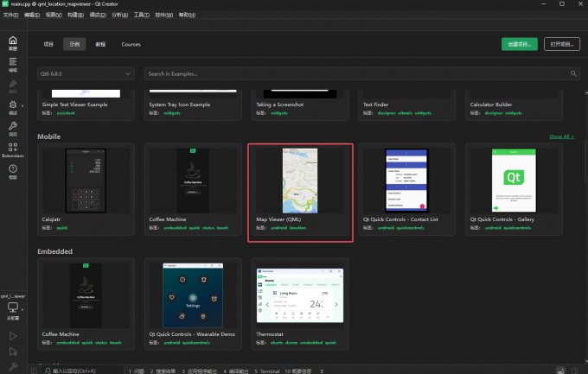The height and width of the screenshot is (374, 588).
Task: Click the kit selector monitor icon
Action: pos(12,307)
